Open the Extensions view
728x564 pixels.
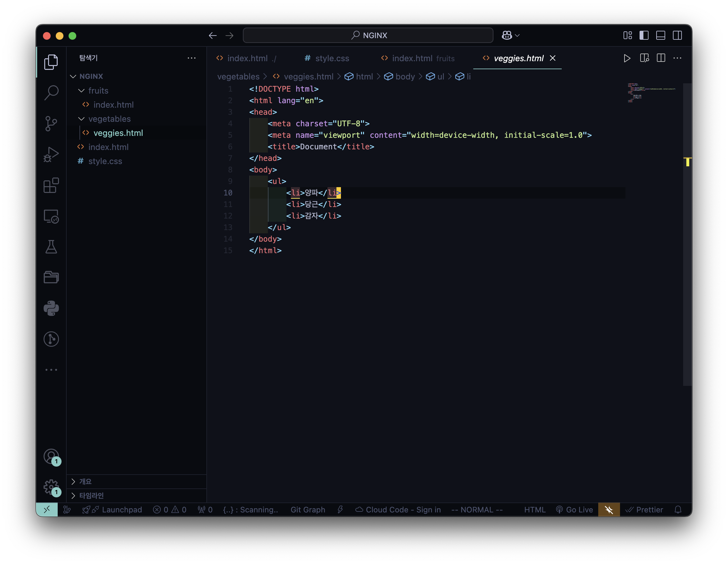[x=51, y=185]
